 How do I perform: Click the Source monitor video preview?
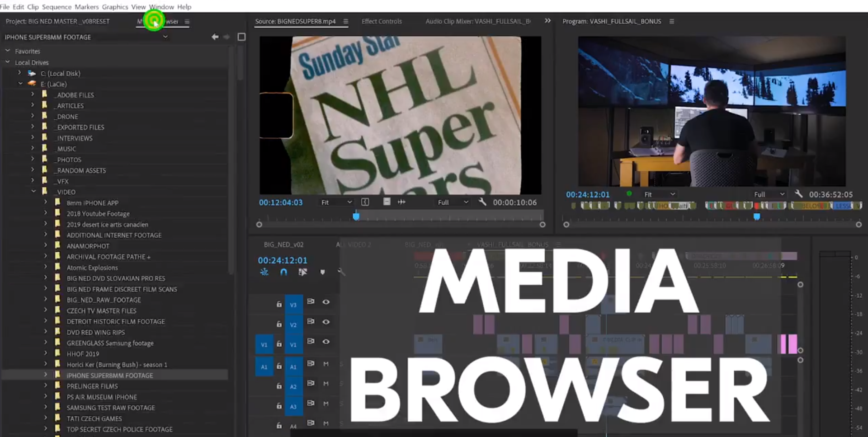400,115
